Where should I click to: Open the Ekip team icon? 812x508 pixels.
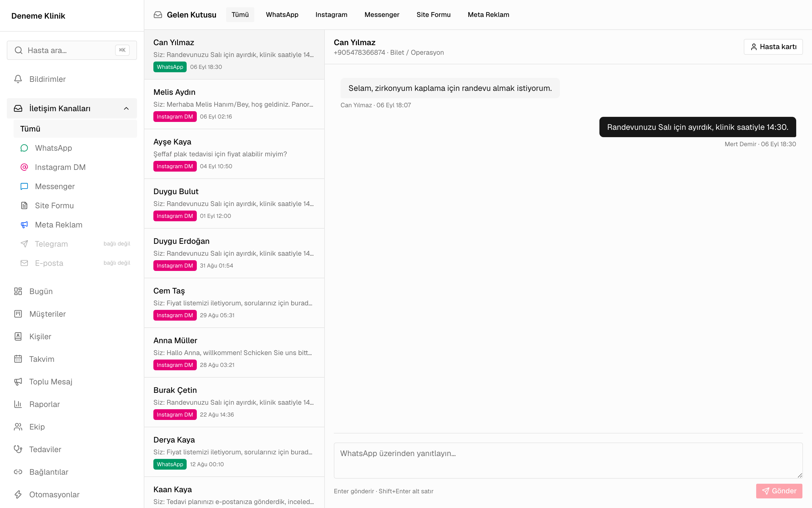18,426
